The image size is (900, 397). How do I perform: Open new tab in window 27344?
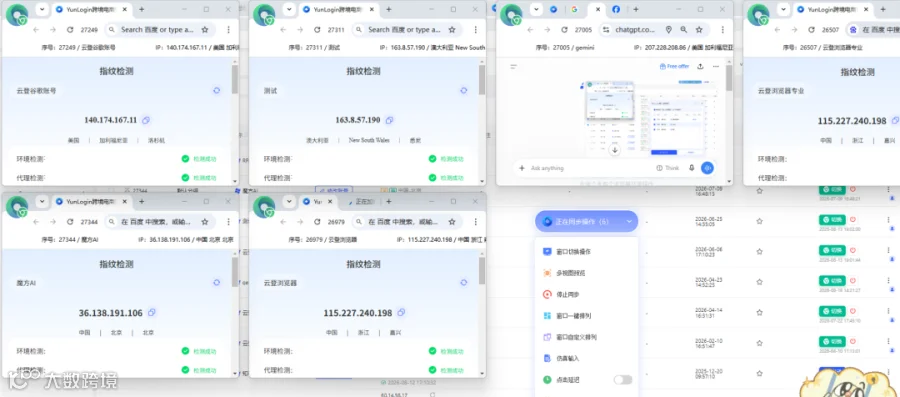click(x=142, y=202)
